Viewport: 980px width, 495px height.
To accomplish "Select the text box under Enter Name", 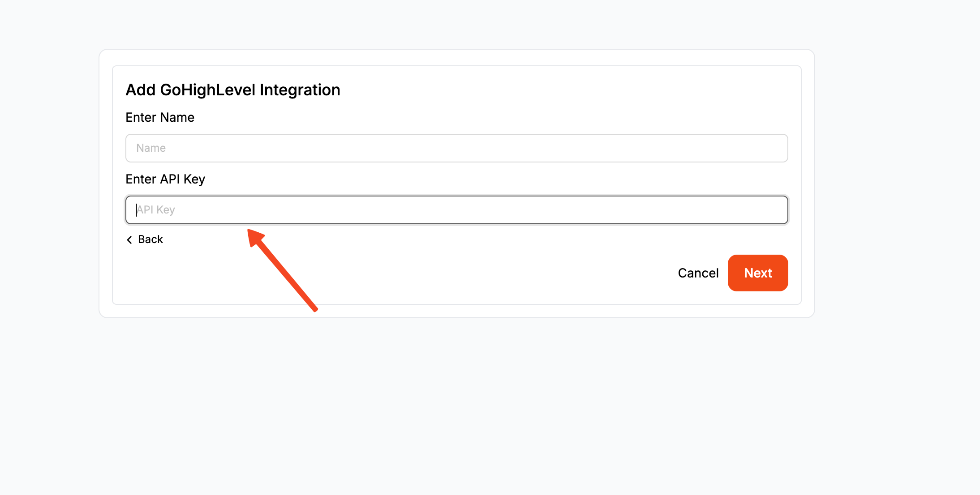I will [456, 148].
